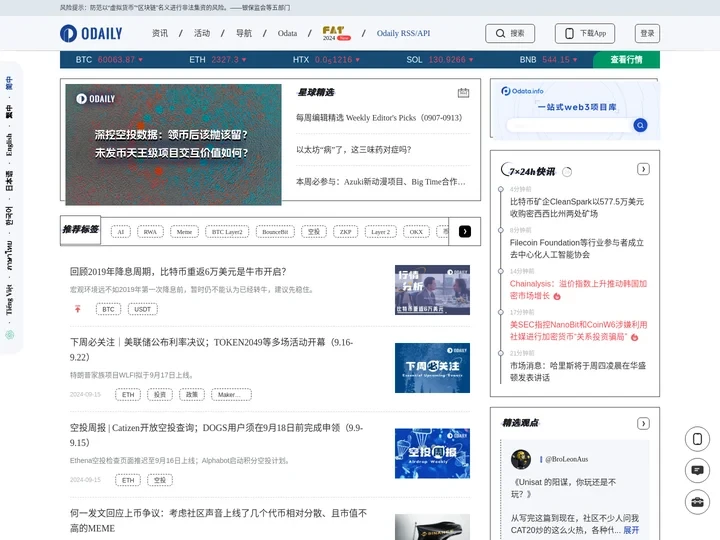The image size is (720, 540).
Task: Click the Maker tag under 下周必关注 article
Action: pos(231,394)
